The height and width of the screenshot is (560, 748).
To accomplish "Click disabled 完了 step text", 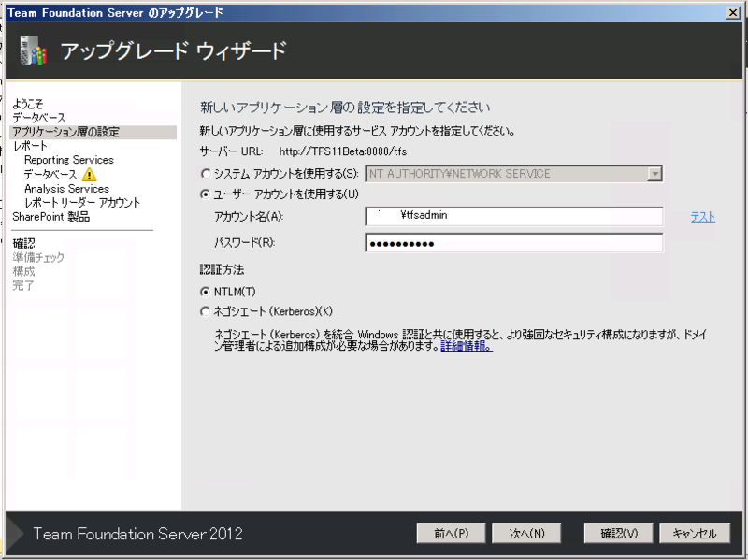I will coord(22,285).
